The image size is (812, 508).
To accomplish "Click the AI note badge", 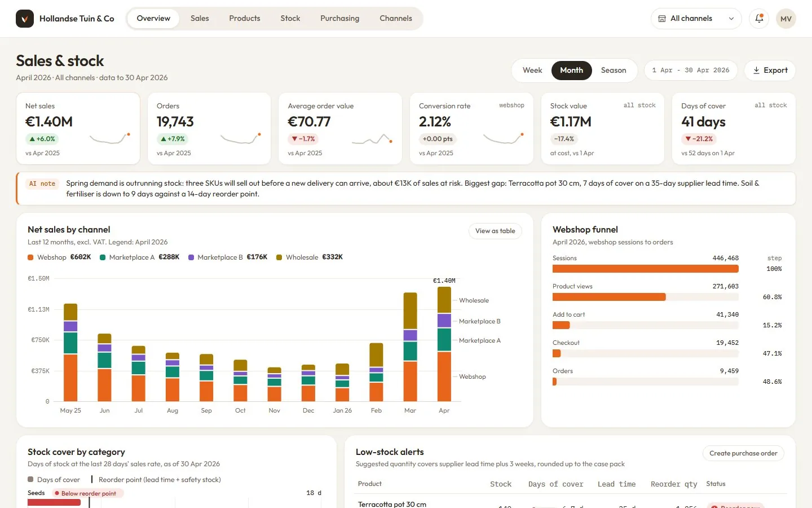I will 42,184.
